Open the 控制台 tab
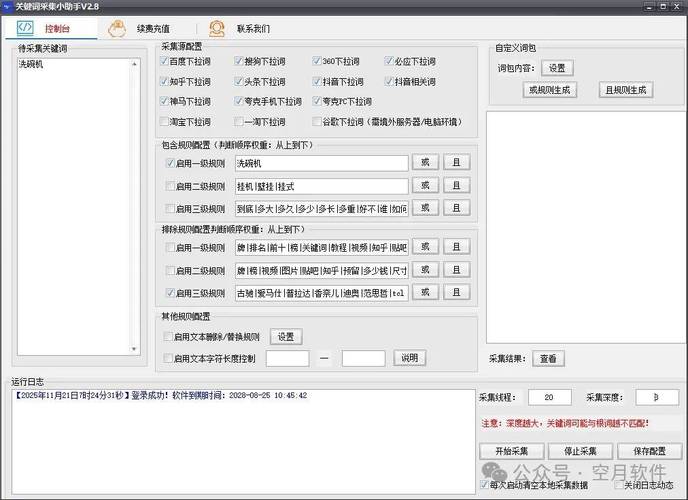The width and height of the screenshot is (688, 500). tap(51, 29)
